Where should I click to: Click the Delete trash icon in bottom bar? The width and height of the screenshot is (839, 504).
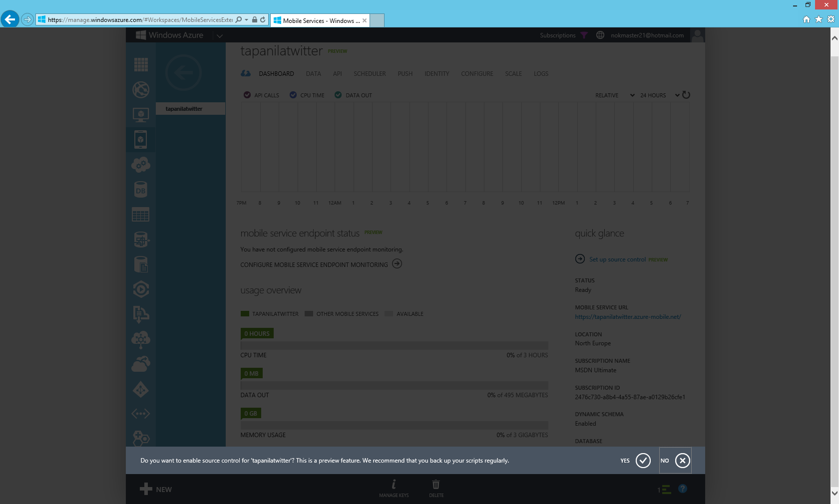[436, 488]
